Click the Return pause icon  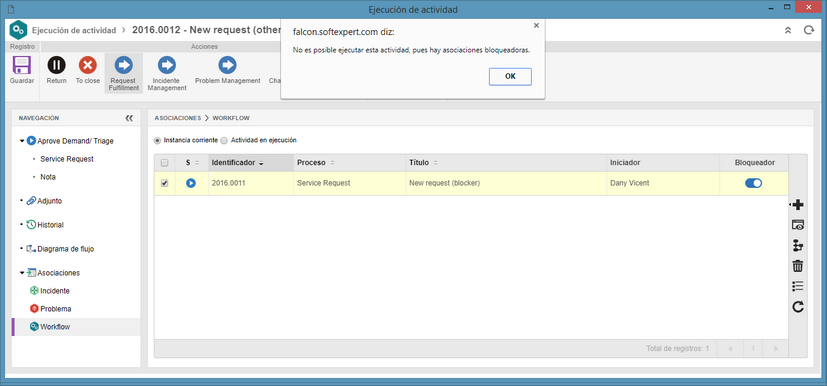tap(56, 65)
